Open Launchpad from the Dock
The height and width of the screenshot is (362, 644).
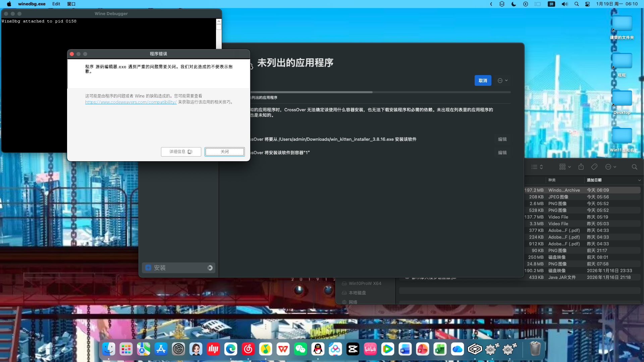pyautogui.click(x=126, y=349)
